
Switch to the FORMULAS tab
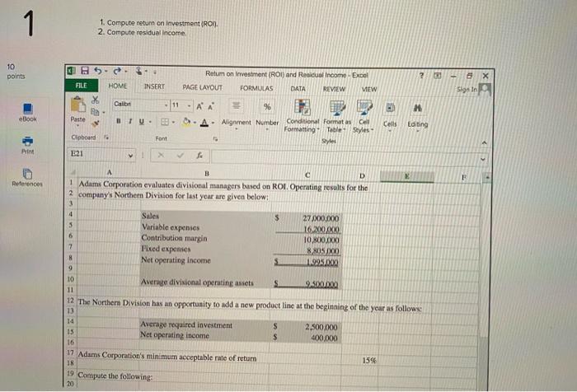(256, 88)
